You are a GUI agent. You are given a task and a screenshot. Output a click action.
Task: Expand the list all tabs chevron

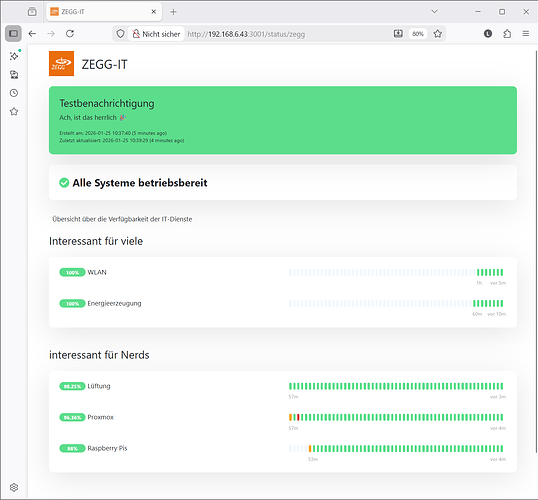tap(434, 12)
